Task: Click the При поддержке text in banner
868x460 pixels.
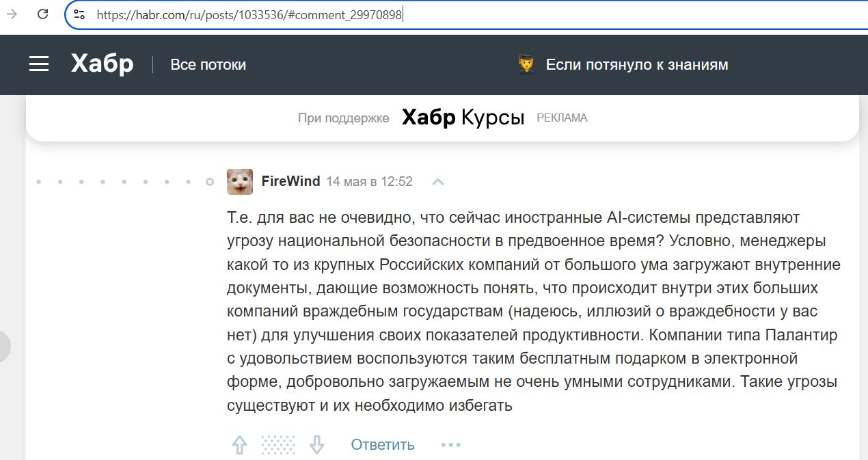Action: pyautogui.click(x=344, y=118)
